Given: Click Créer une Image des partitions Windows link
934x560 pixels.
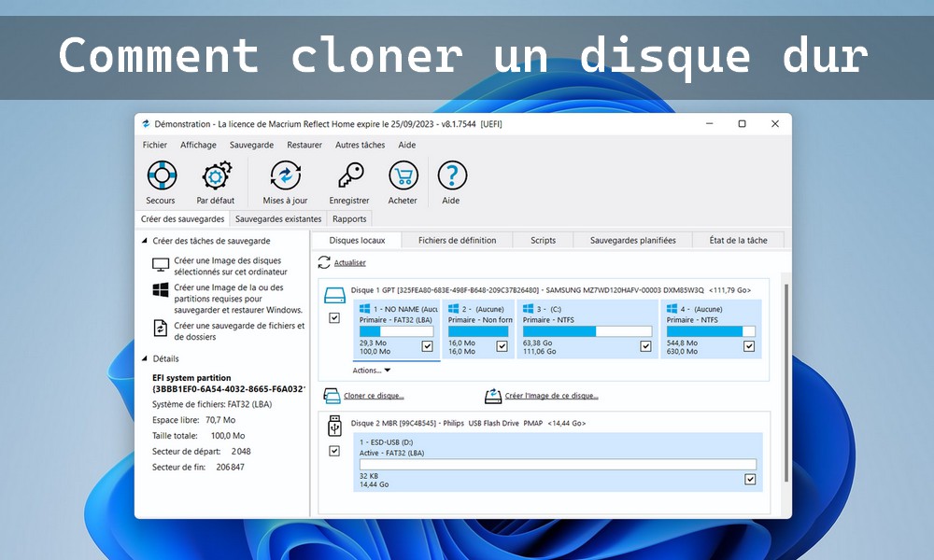Looking at the screenshot, I should (238, 299).
